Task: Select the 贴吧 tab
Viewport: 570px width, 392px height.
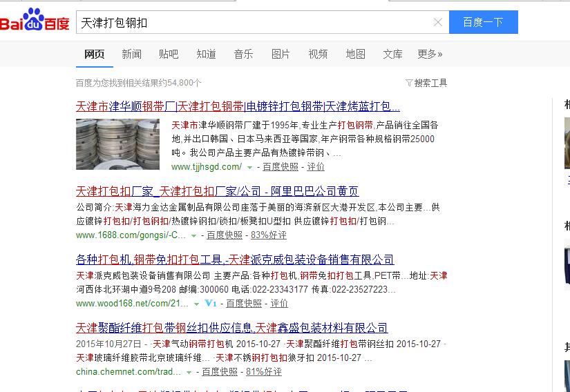Action: (169, 54)
